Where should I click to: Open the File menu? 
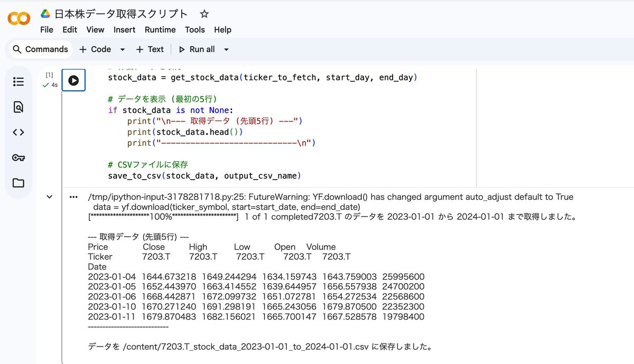pos(47,30)
